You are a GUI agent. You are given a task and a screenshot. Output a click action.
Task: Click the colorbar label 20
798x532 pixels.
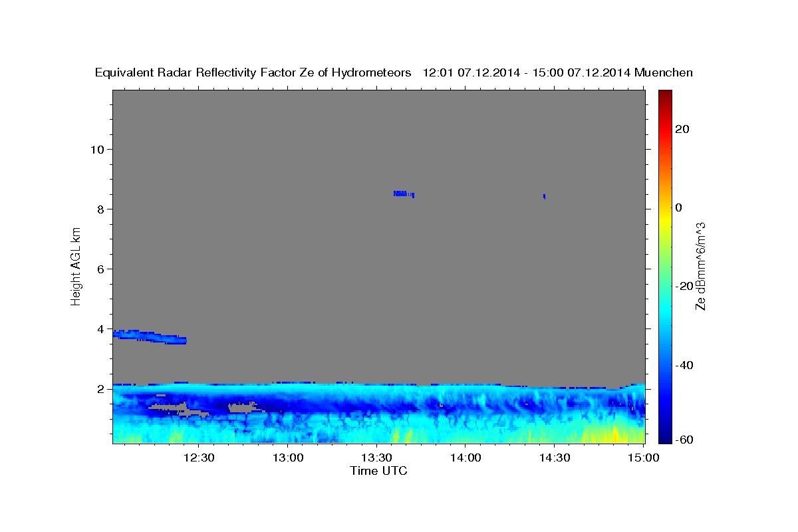pyautogui.click(x=682, y=129)
